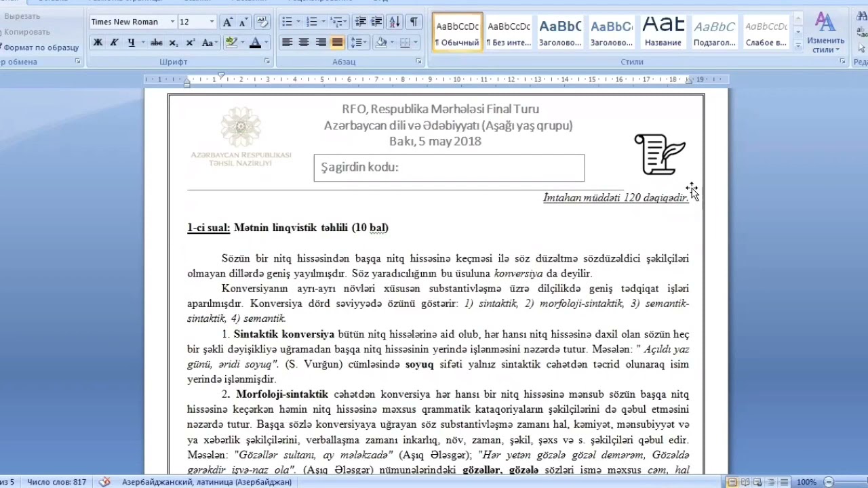Switch to Print Layout view
Viewport: 868px width, 488px height.
(x=732, y=482)
